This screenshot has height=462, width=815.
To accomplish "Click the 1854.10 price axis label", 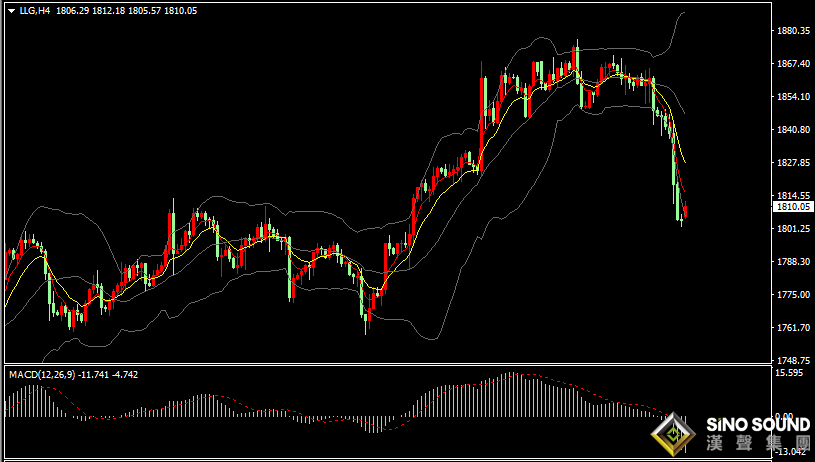I will click(794, 97).
